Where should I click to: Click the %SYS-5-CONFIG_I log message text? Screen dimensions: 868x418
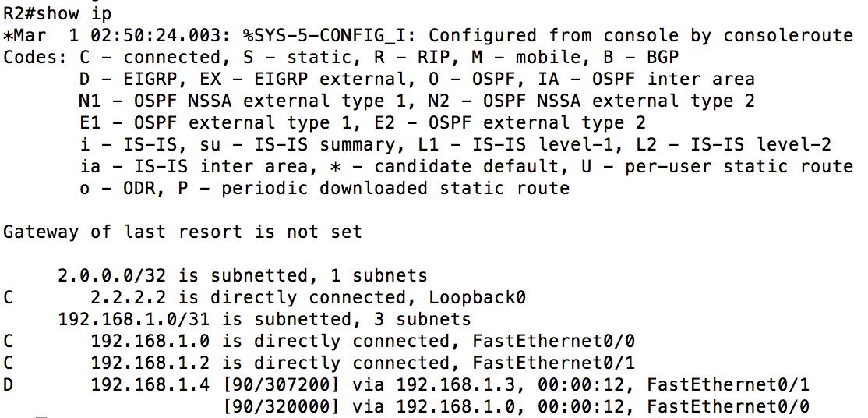[x=548, y=35]
